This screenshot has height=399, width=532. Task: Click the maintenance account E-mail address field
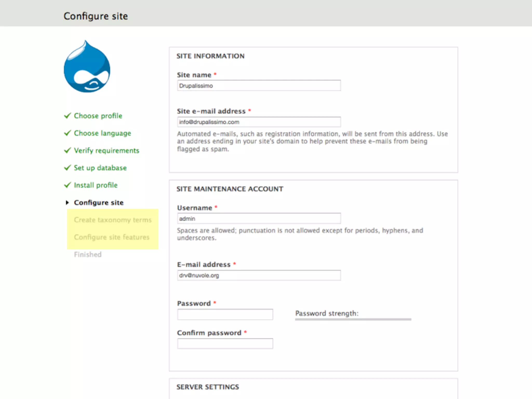click(x=259, y=275)
